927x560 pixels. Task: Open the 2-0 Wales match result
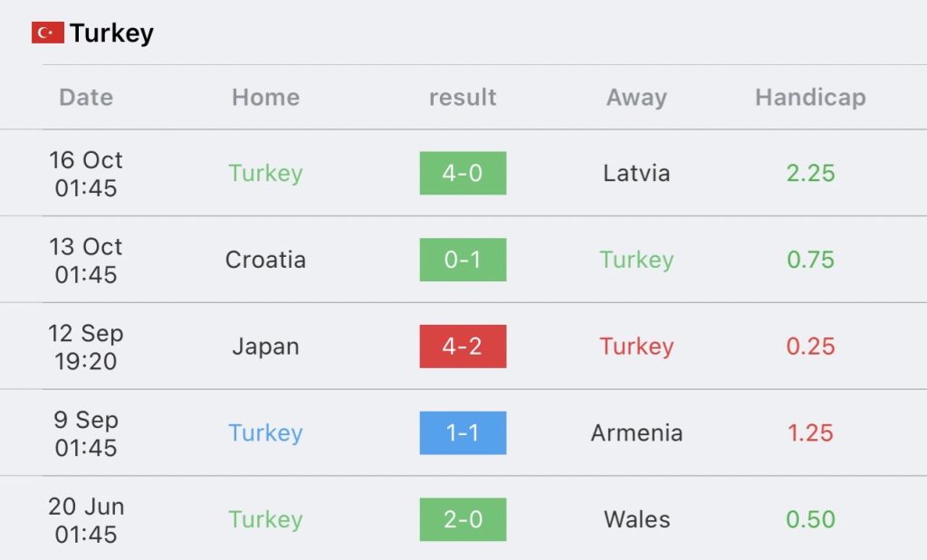463,520
